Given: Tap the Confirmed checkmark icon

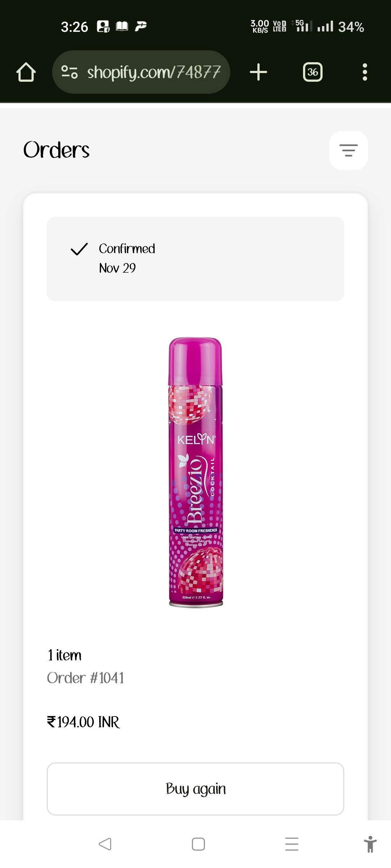Looking at the screenshot, I should (x=79, y=249).
